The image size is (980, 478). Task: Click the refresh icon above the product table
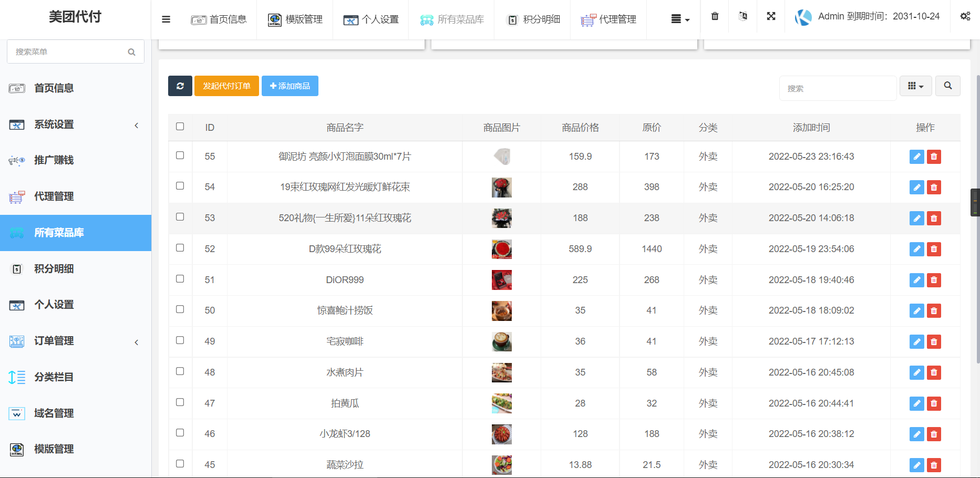click(180, 86)
